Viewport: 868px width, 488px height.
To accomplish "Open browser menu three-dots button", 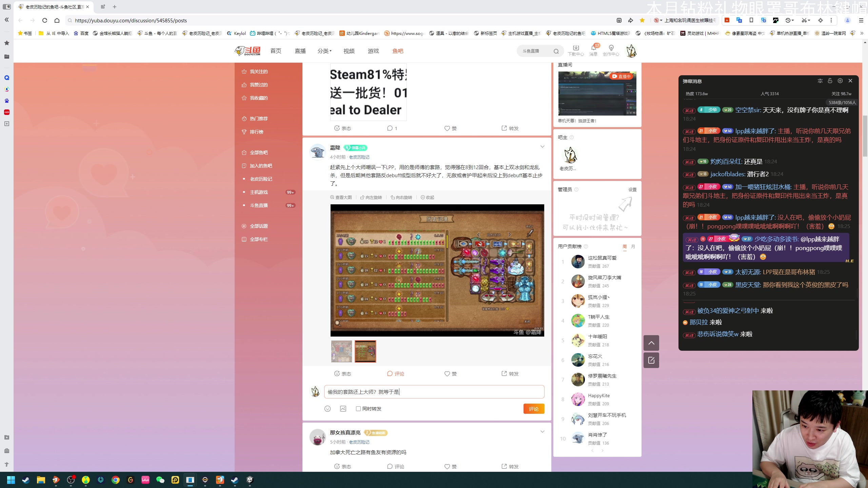I will (x=831, y=20).
